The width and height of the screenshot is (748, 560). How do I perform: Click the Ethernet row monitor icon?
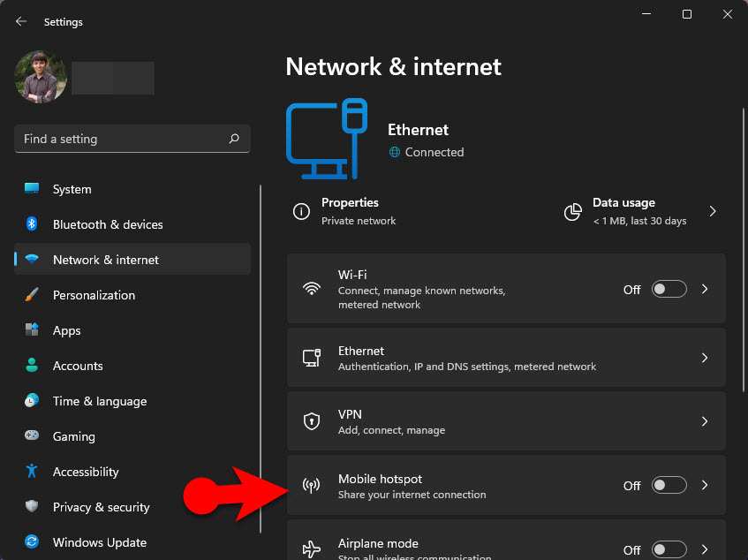click(312, 358)
